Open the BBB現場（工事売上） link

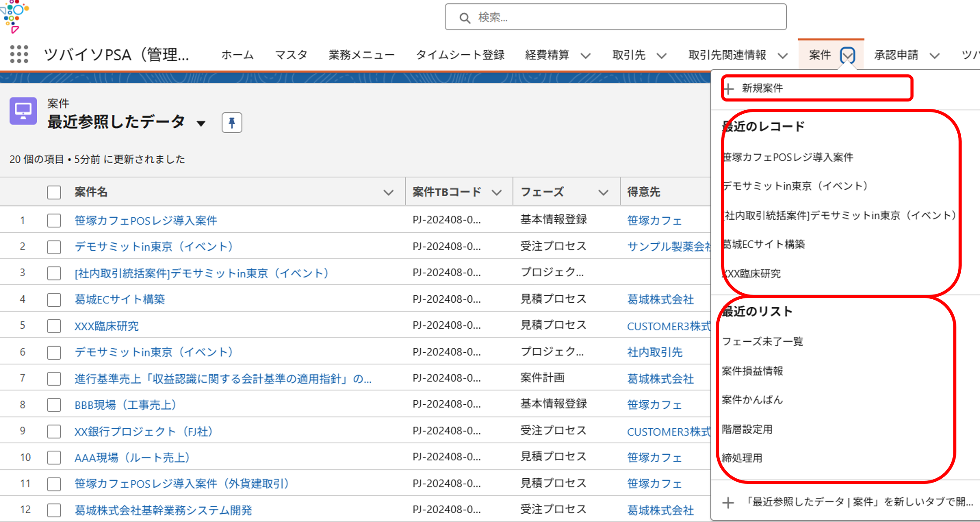(x=126, y=405)
